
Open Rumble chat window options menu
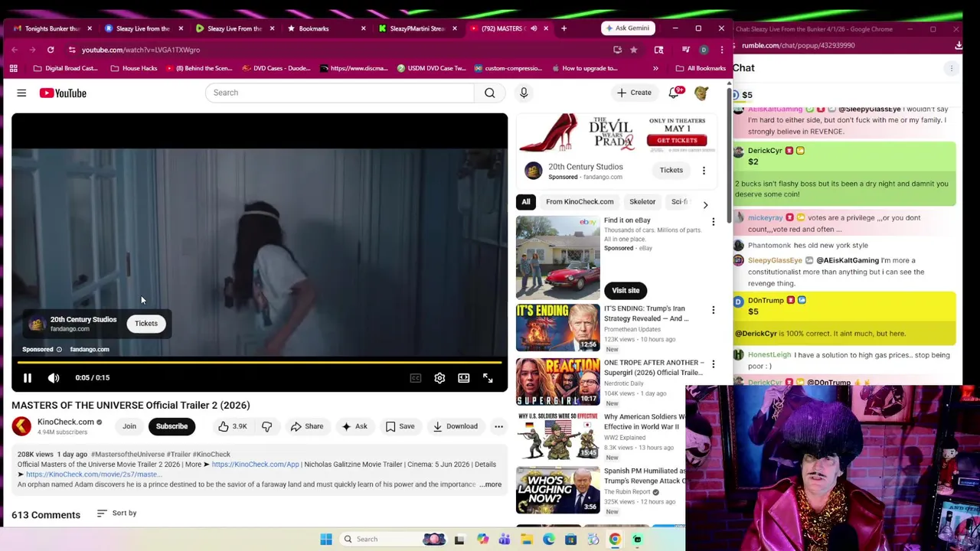pos(952,68)
